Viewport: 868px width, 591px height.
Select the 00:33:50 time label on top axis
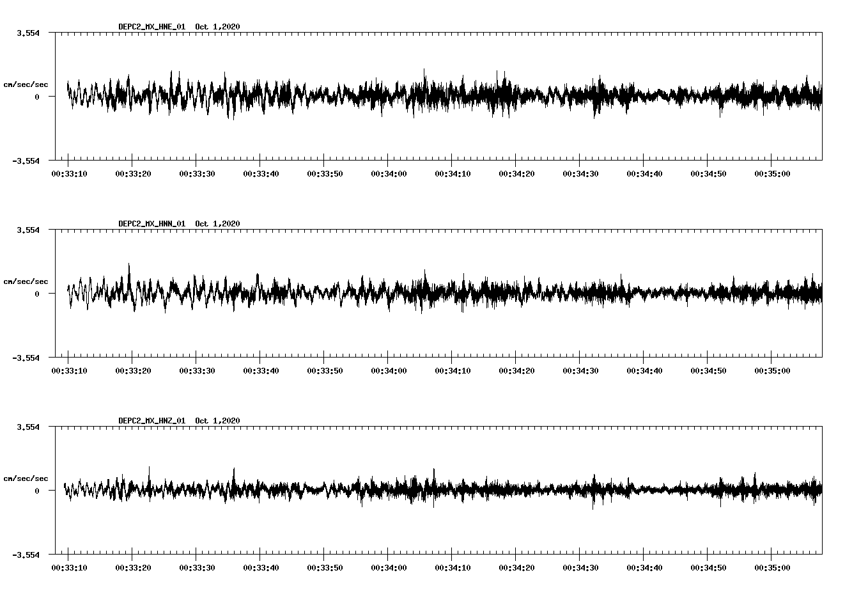point(325,173)
